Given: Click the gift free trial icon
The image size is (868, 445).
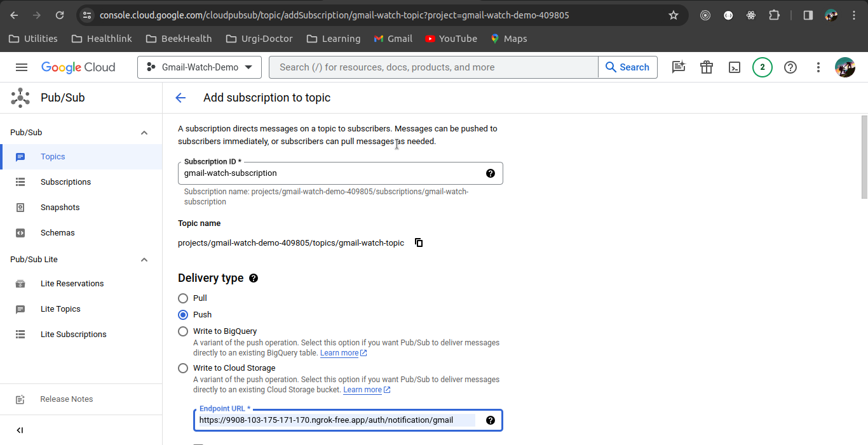Looking at the screenshot, I should (x=707, y=67).
